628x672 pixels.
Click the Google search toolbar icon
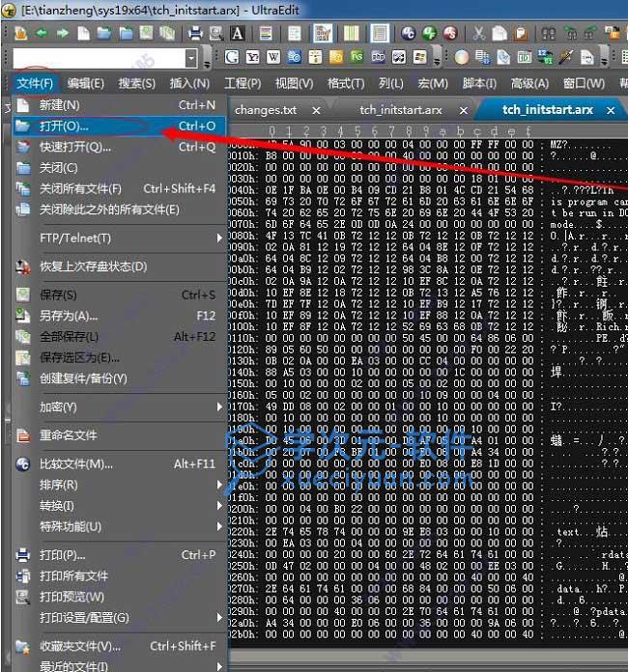tap(232, 57)
